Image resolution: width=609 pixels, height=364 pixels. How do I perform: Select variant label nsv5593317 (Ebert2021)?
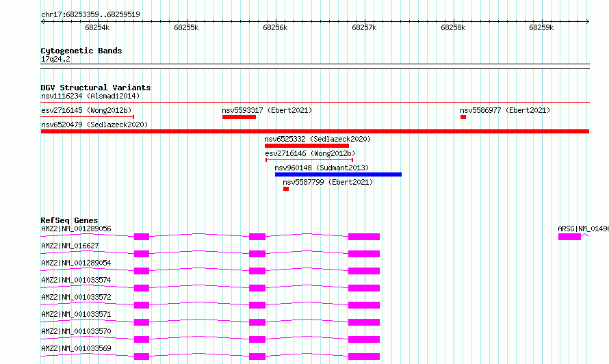tap(267, 110)
